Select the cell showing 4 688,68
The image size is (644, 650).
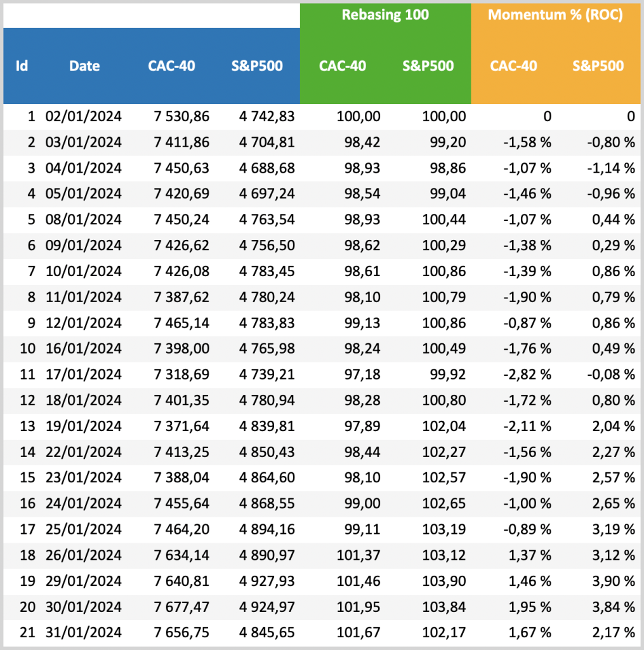click(267, 168)
